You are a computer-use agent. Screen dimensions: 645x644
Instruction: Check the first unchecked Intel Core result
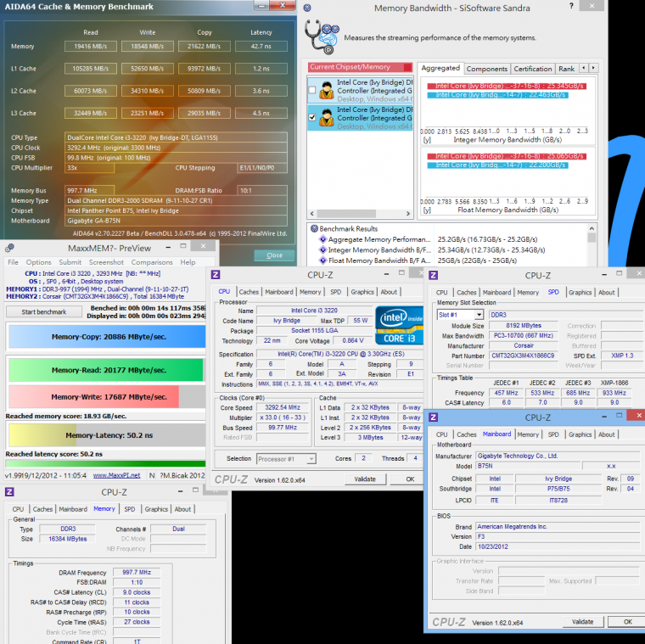click(314, 89)
